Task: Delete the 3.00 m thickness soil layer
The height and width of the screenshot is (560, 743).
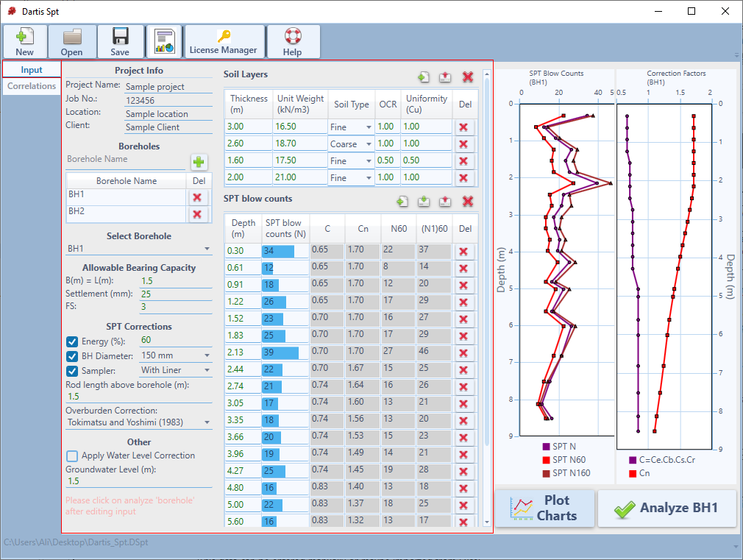Action: click(x=463, y=127)
